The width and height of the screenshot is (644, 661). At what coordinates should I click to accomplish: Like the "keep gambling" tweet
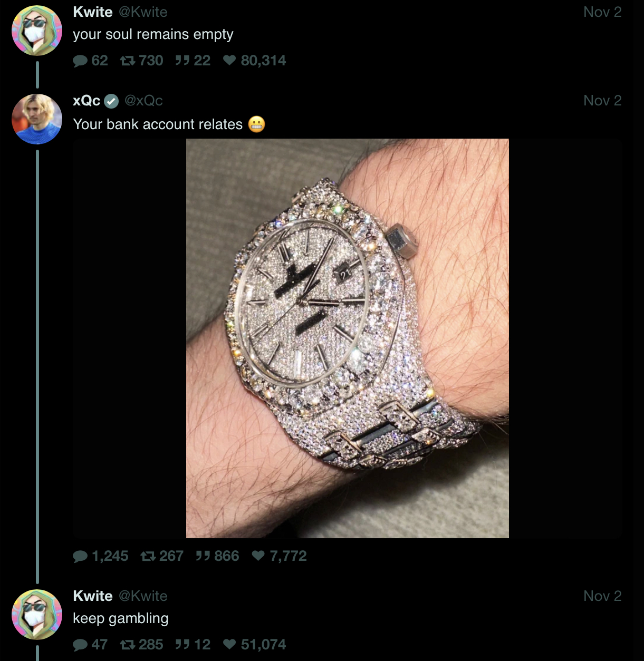pyautogui.click(x=229, y=644)
